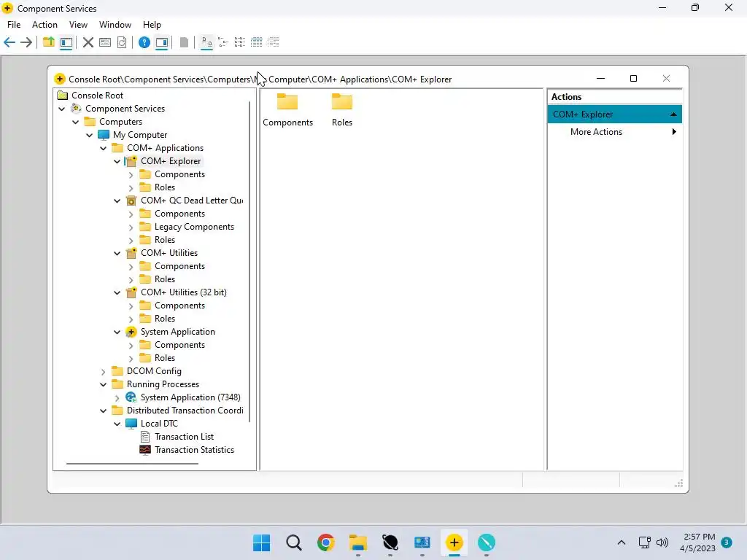
Task: Click the blue Help question mark icon
Action: point(144,42)
